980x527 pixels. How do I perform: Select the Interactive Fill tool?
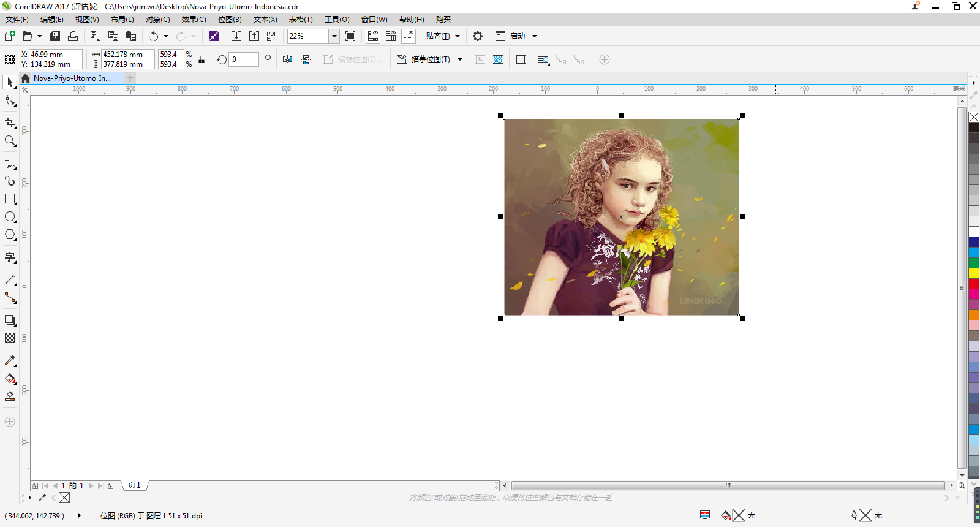tap(10, 379)
